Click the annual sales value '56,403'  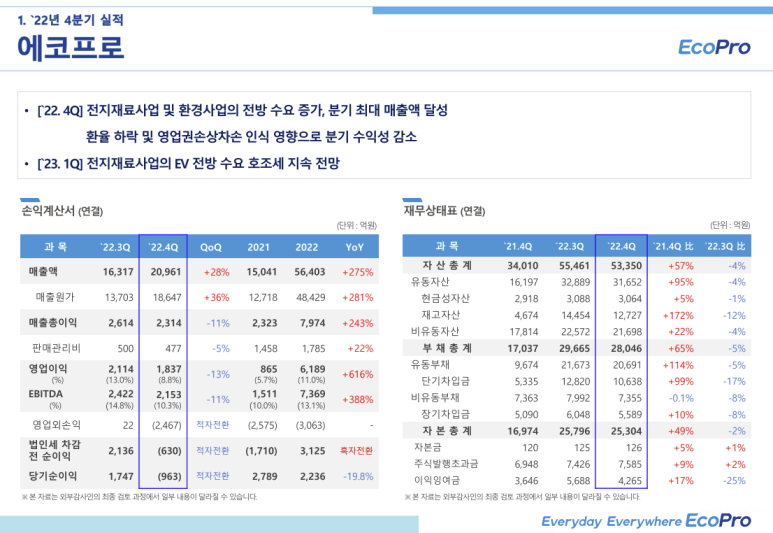point(310,272)
